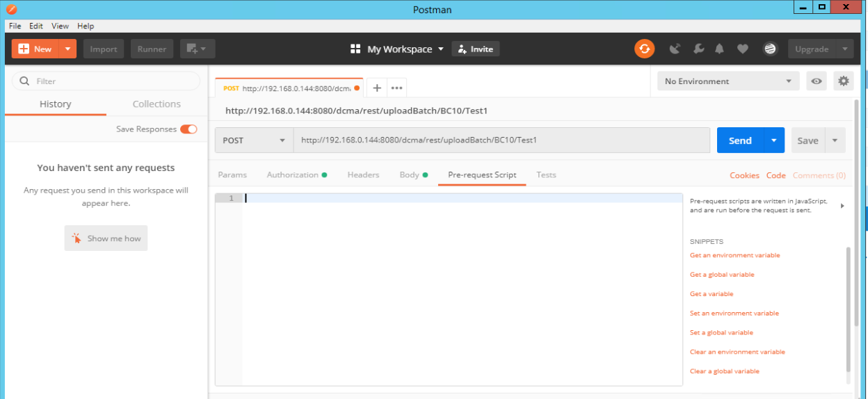This screenshot has height=399, width=868.
Task: Open the Save button dropdown arrow
Action: pos(835,140)
